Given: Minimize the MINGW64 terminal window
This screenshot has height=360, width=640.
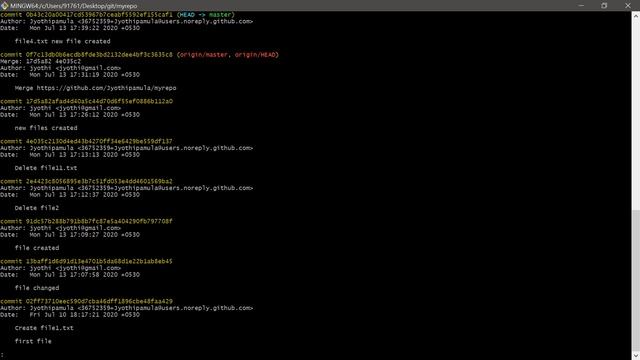Looking at the screenshot, I should pos(581,6).
